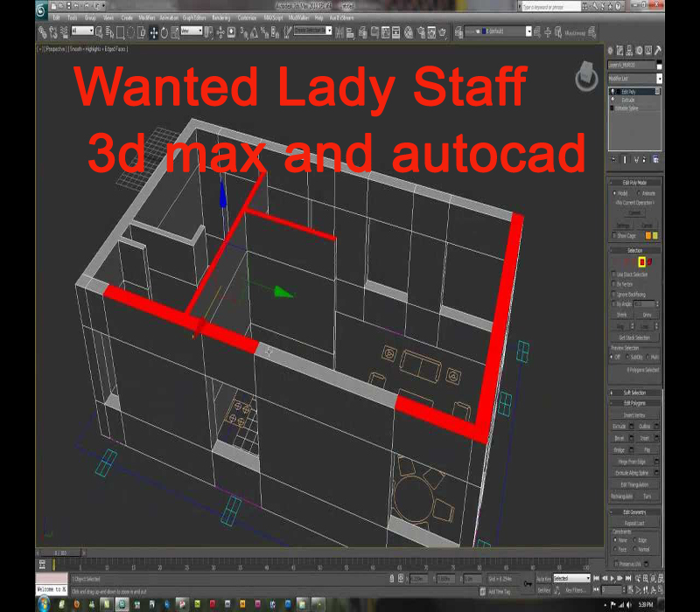This screenshot has height=612, width=700.
Task: Select Element sub-object level icon
Action: click(650, 262)
